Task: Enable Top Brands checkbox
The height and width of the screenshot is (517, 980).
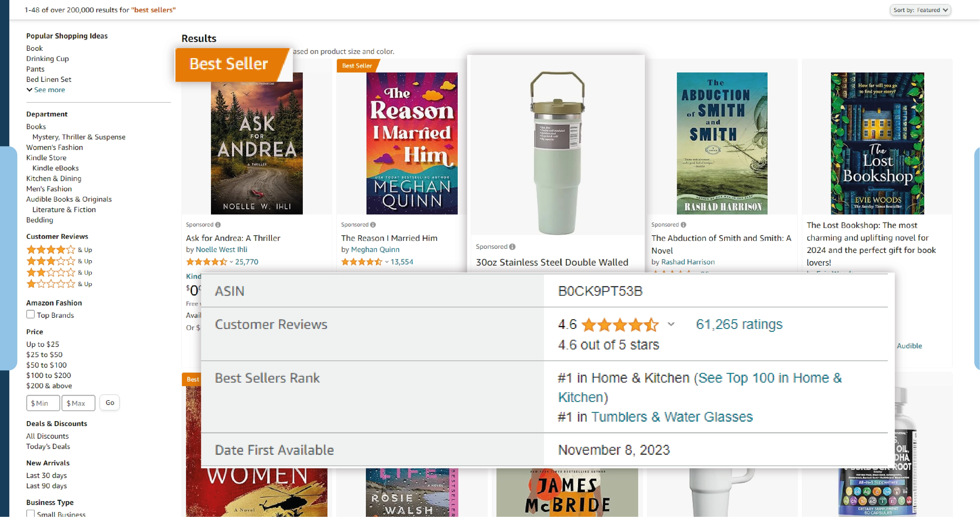Action: pos(31,314)
